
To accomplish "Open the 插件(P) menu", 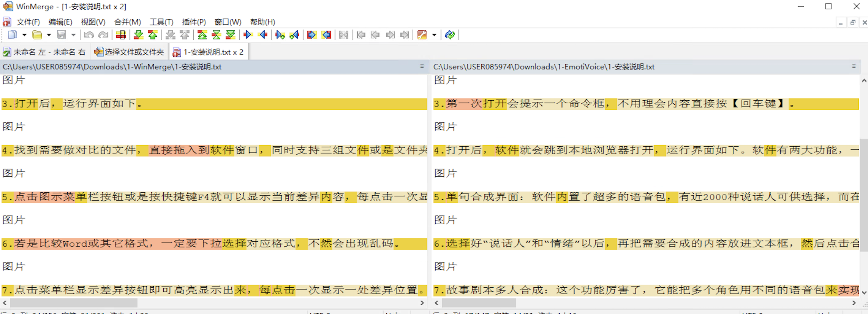I will coord(194,22).
